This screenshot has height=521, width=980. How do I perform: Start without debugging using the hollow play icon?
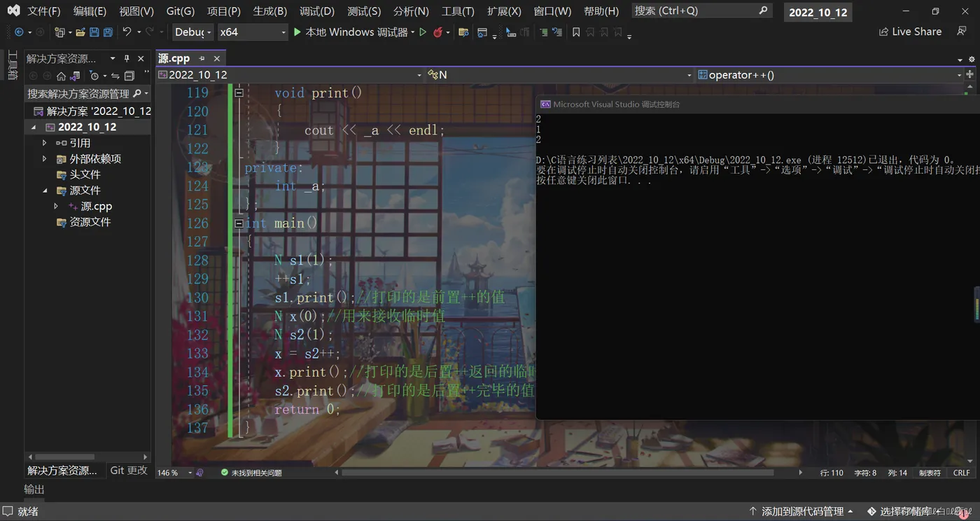tap(423, 32)
